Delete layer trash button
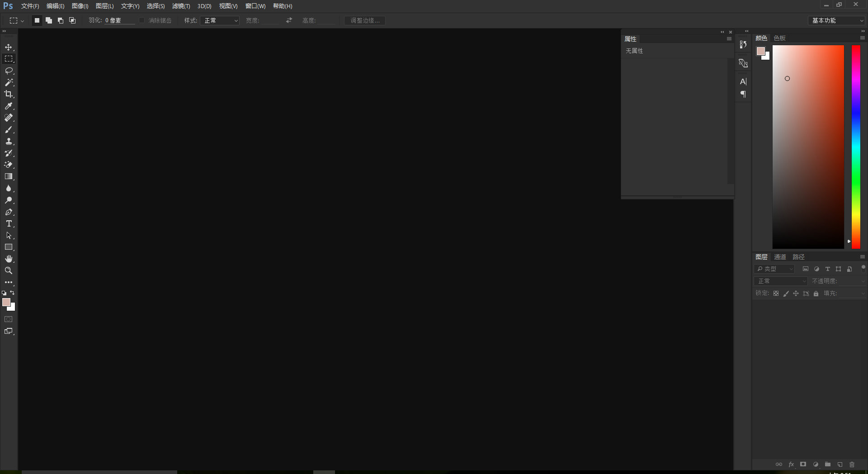 [x=852, y=465]
